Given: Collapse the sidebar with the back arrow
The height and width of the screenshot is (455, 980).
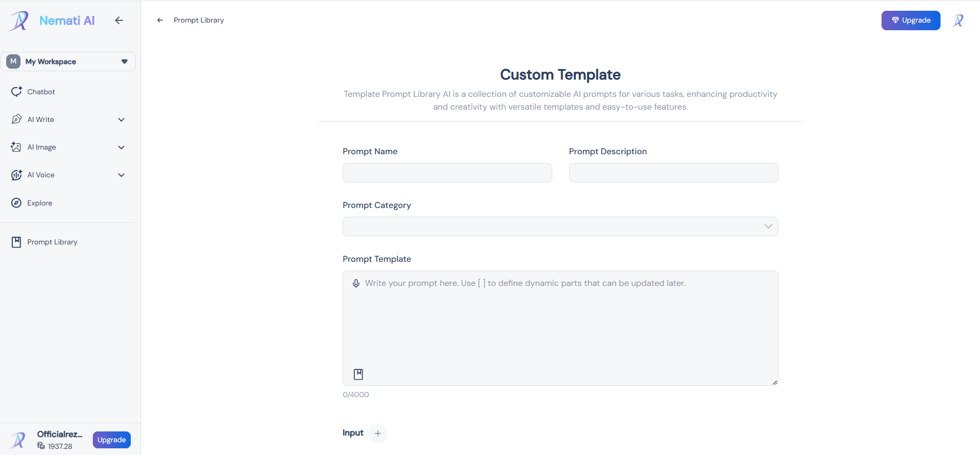Looking at the screenshot, I should point(119,20).
